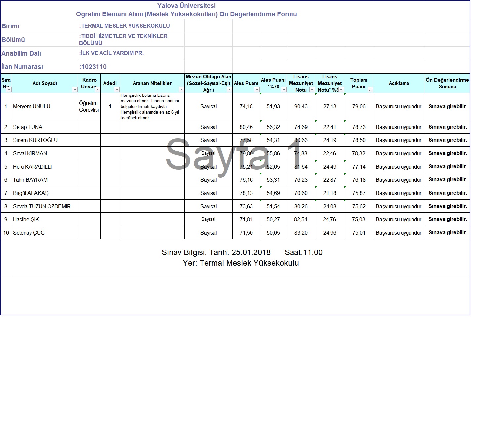
Task: Select the name cell Hasibe ŞIK
Action: [45, 219]
